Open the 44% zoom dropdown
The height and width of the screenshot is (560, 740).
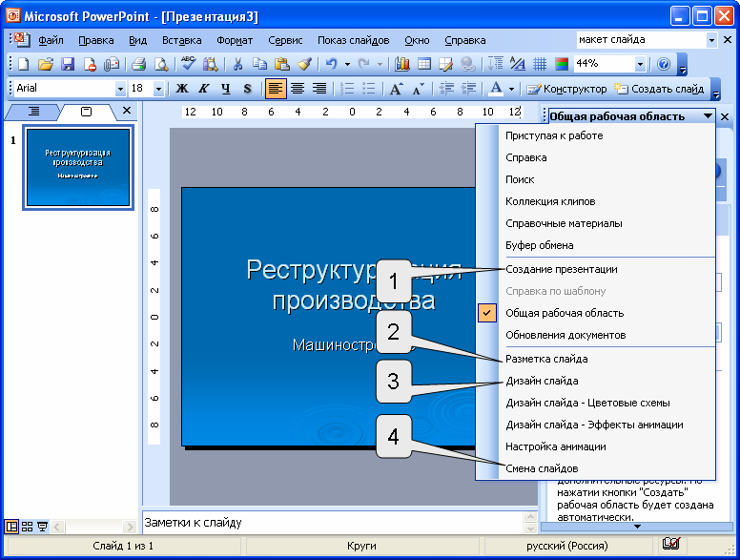tap(640, 64)
